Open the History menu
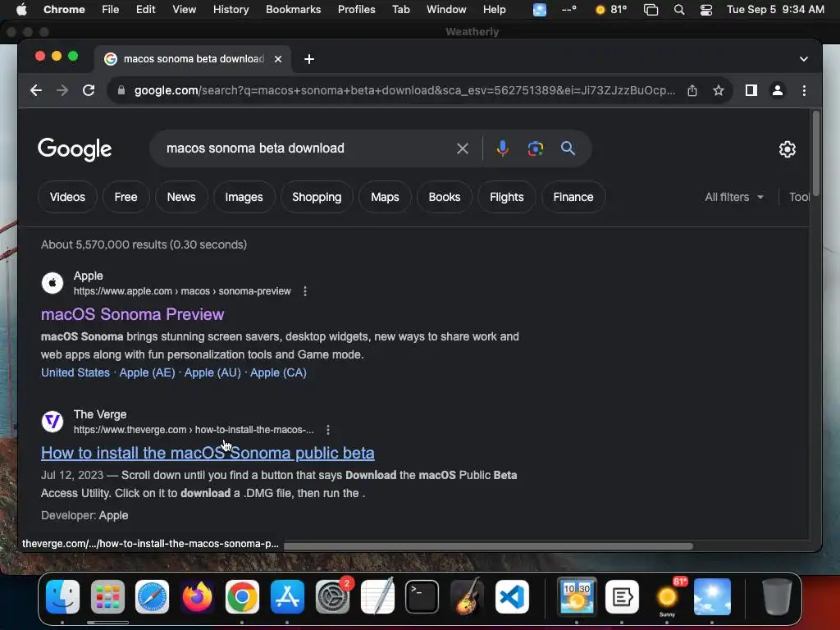This screenshot has width=840, height=630. (x=231, y=10)
